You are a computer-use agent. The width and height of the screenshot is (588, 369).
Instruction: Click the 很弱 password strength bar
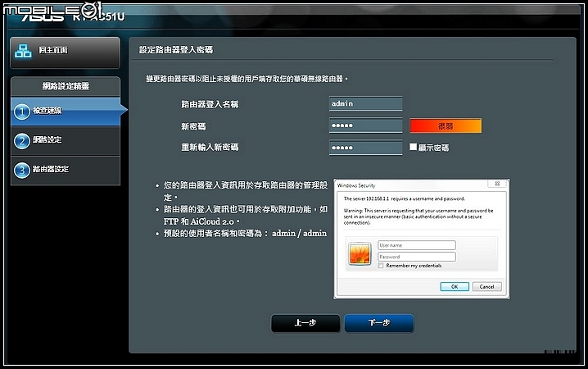[x=446, y=125]
